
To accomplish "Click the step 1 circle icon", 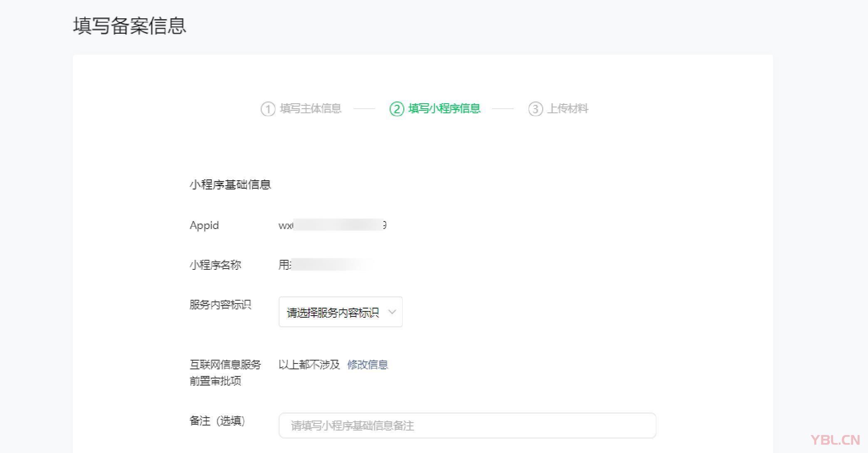I will [x=268, y=109].
